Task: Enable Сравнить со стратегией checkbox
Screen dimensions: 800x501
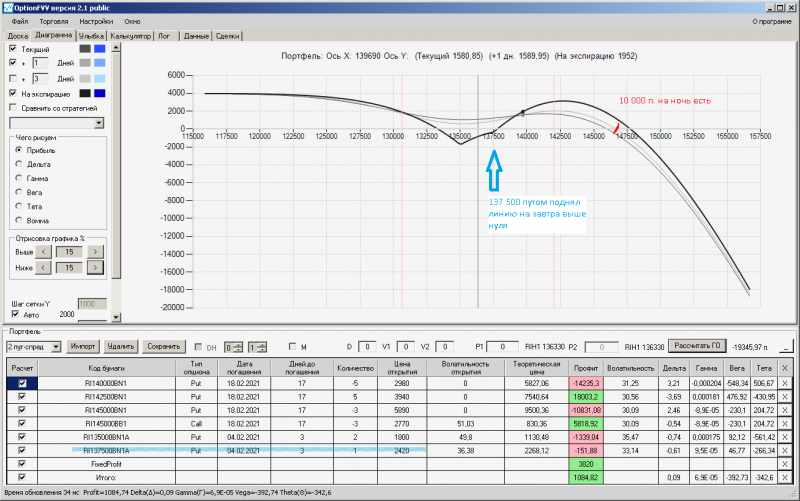Action: point(13,108)
